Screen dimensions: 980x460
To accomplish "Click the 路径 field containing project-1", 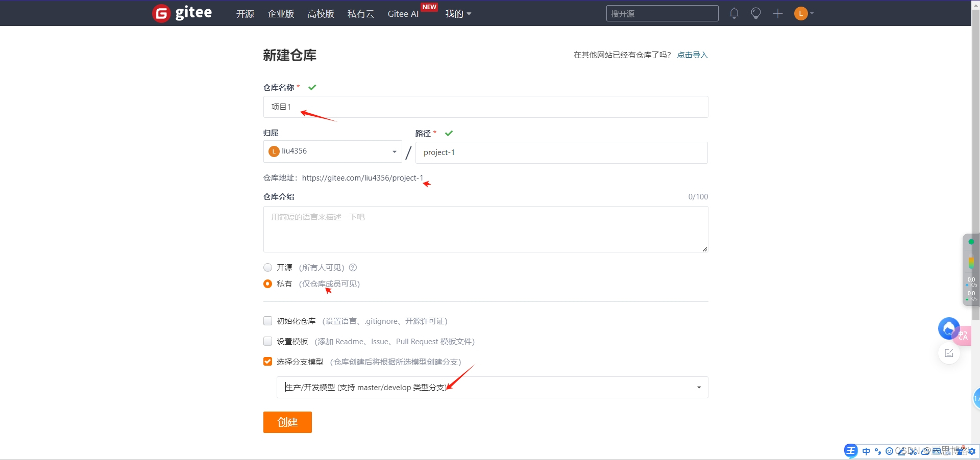I will coord(561,152).
